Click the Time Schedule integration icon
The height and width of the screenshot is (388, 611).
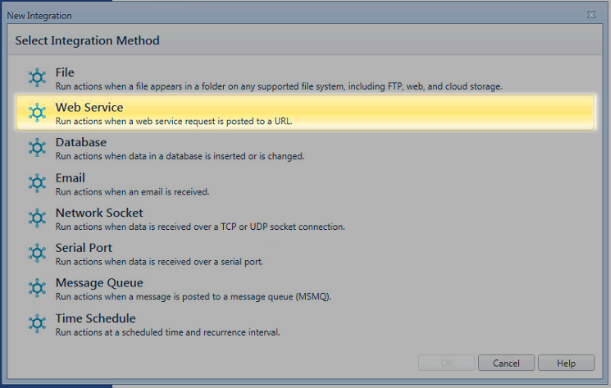[x=37, y=323]
